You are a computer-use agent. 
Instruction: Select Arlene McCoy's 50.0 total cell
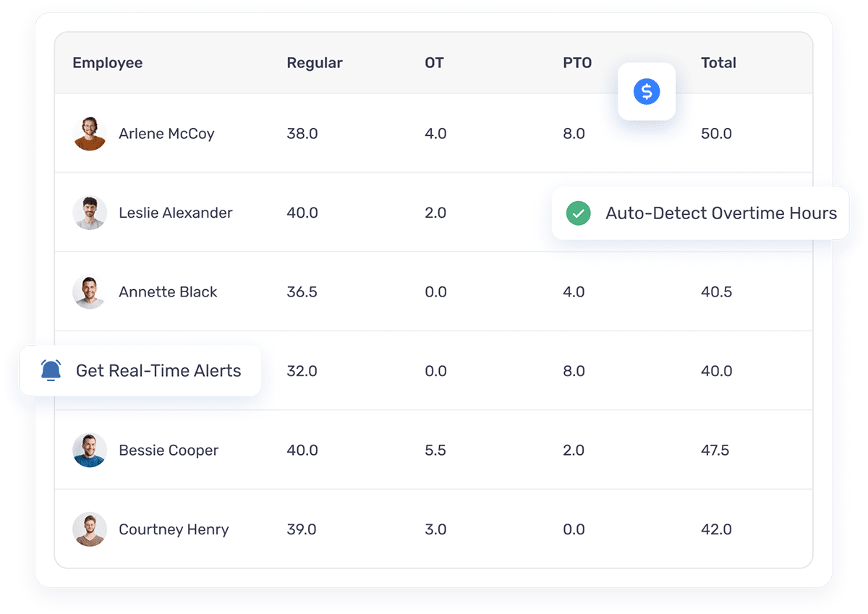[x=717, y=134]
